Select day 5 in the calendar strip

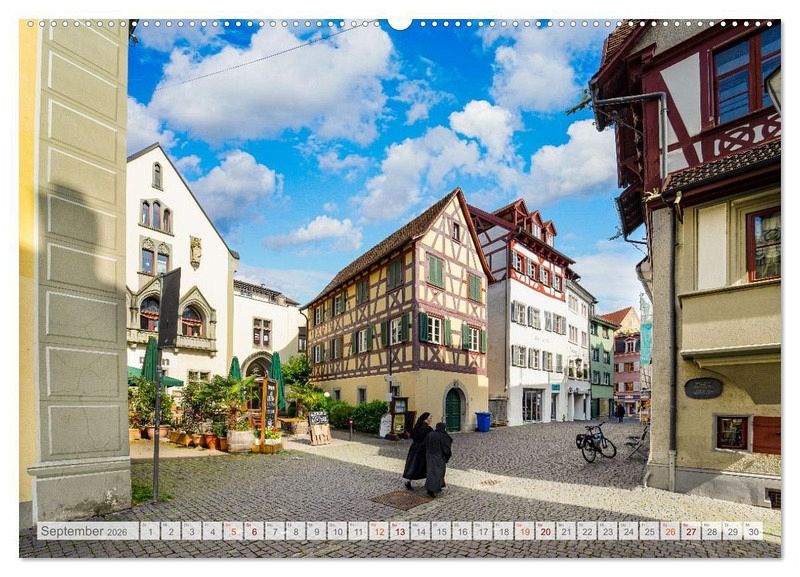[x=233, y=531]
